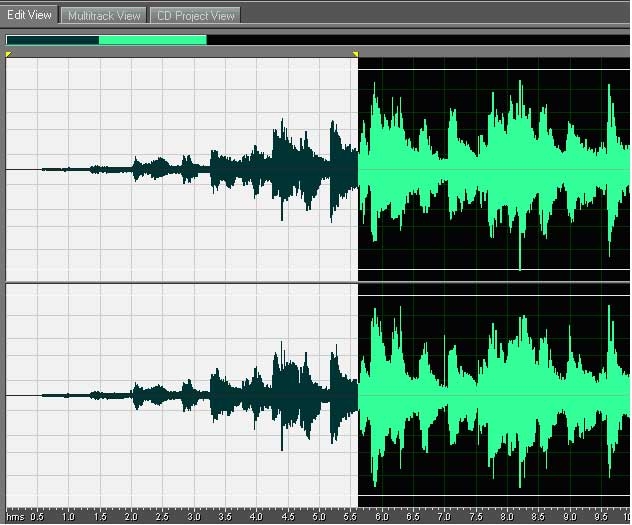632x525 pixels.
Task: Click the 6.5 mark on time ruler
Action: coord(413,517)
